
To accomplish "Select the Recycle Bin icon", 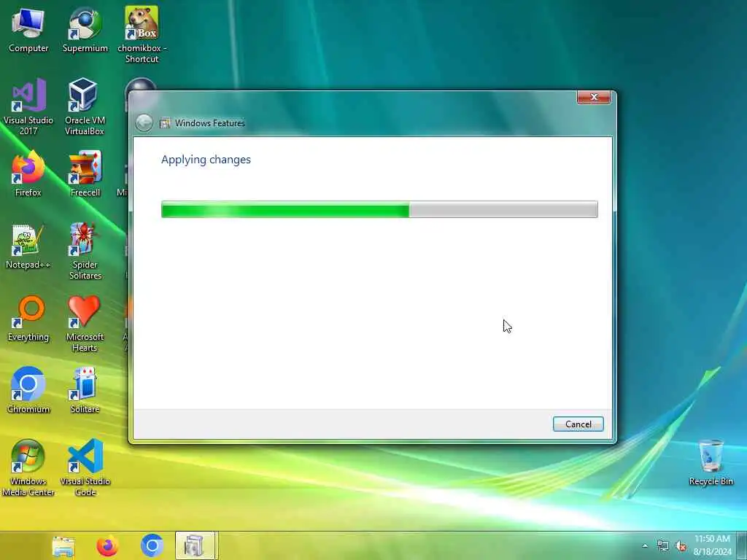I will [711, 463].
